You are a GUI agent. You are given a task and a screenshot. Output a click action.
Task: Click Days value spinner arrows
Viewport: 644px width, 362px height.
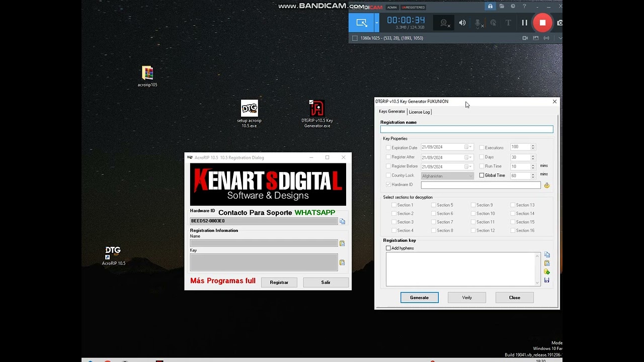pyautogui.click(x=533, y=157)
